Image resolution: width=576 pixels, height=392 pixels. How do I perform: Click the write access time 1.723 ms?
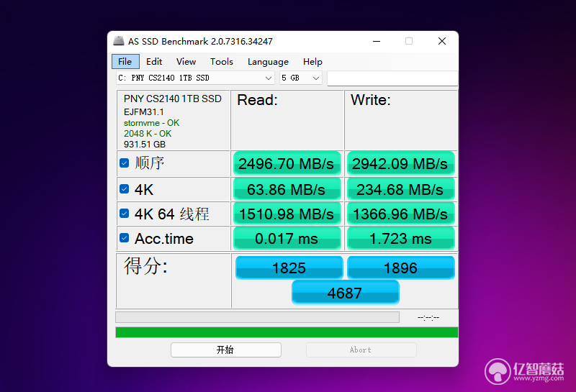click(x=400, y=239)
